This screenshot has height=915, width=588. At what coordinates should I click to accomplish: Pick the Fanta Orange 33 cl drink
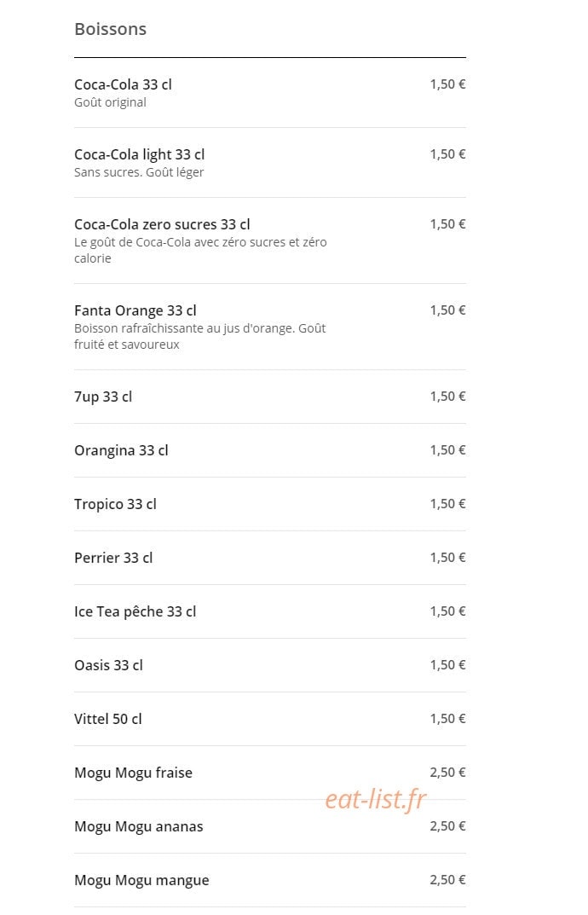(x=269, y=327)
